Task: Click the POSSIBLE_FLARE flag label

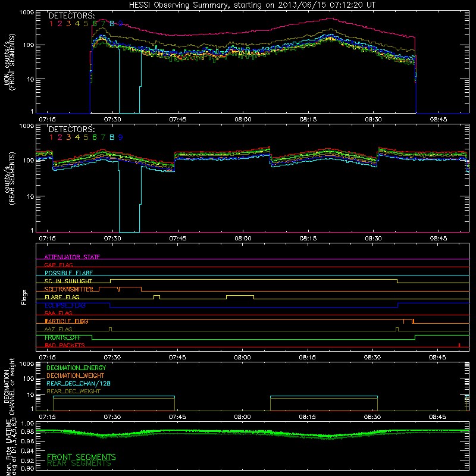Action: coord(68,273)
